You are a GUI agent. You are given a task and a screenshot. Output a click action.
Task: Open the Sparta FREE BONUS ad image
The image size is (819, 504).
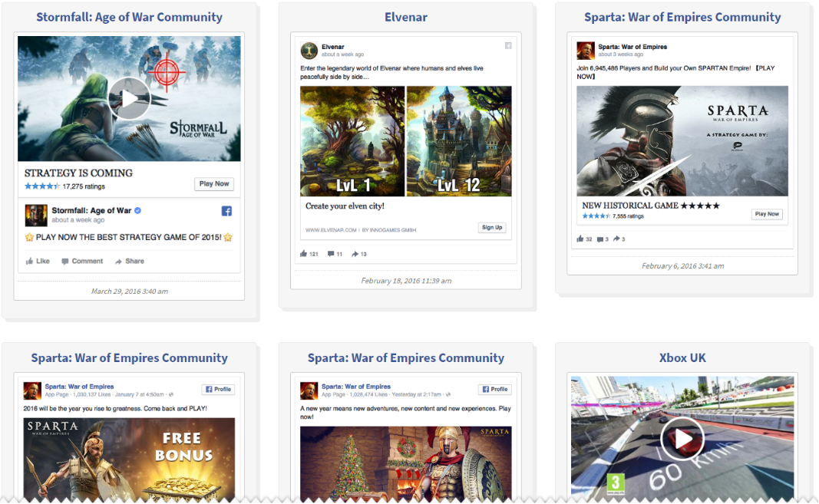pyautogui.click(x=129, y=459)
